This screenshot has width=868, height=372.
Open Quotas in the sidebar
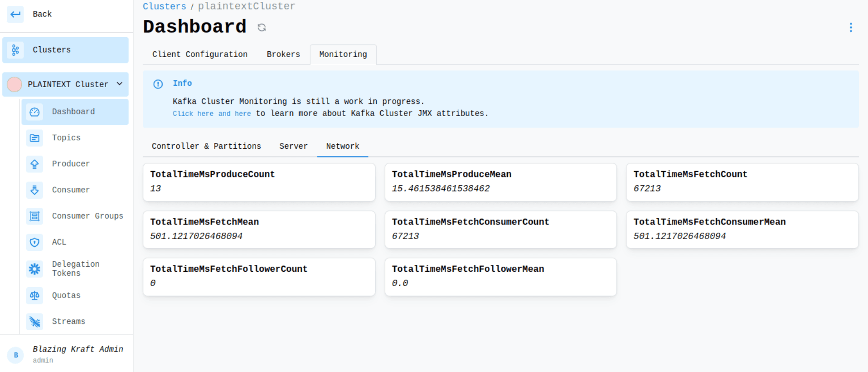pyautogui.click(x=75, y=296)
